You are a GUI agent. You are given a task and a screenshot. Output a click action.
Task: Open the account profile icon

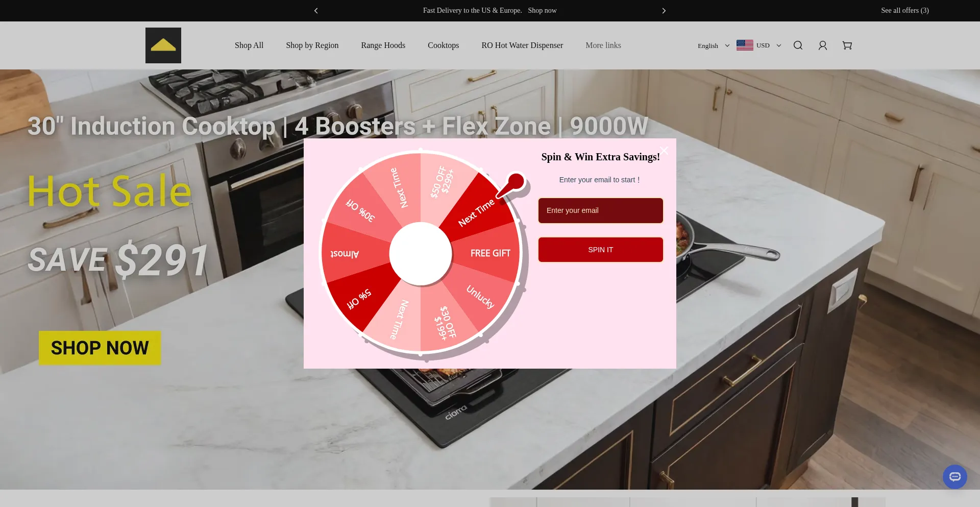click(x=822, y=45)
